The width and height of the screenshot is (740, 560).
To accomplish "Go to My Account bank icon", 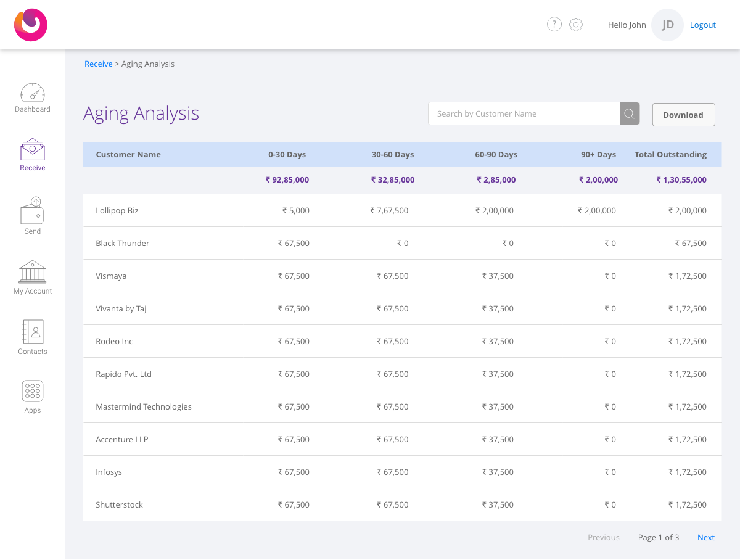I will [x=33, y=272].
